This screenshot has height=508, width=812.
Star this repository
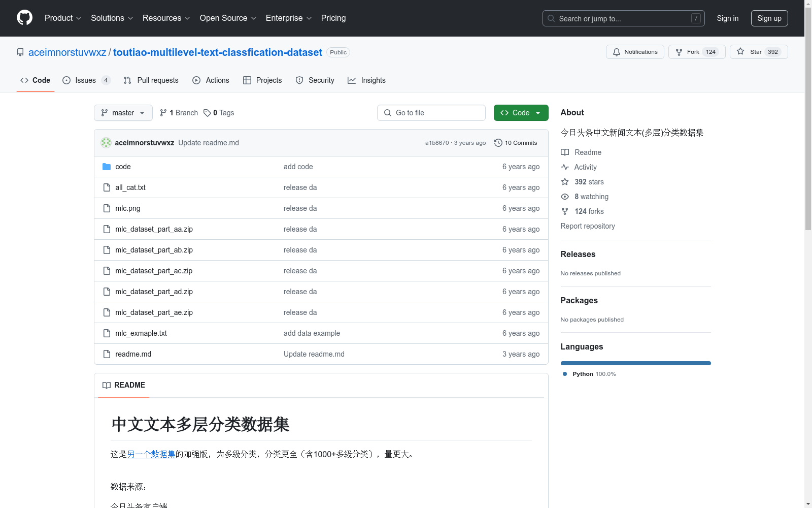coord(759,52)
